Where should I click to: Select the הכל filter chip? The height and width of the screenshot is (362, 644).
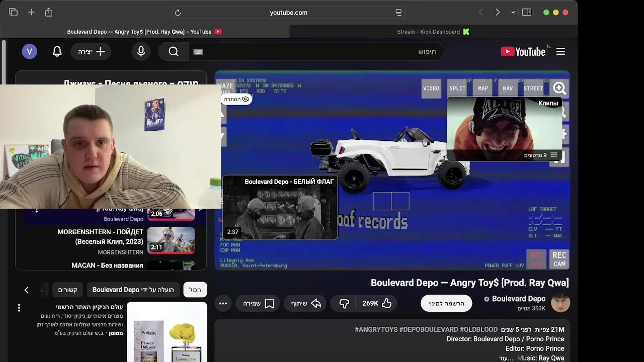pyautogui.click(x=195, y=290)
